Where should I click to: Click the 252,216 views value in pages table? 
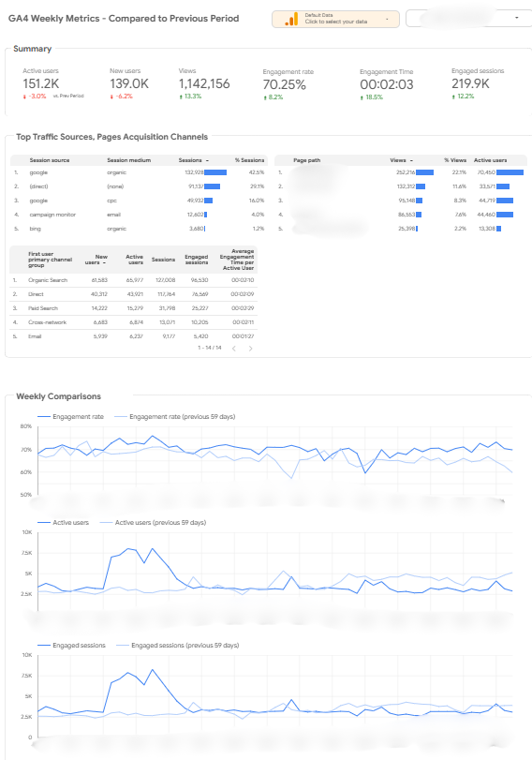click(x=406, y=172)
